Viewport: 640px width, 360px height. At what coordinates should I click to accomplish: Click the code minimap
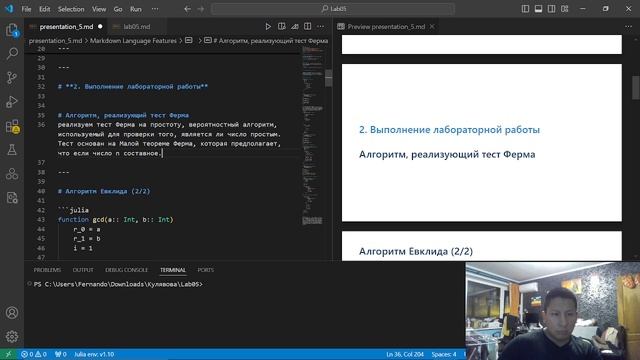tap(313, 135)
